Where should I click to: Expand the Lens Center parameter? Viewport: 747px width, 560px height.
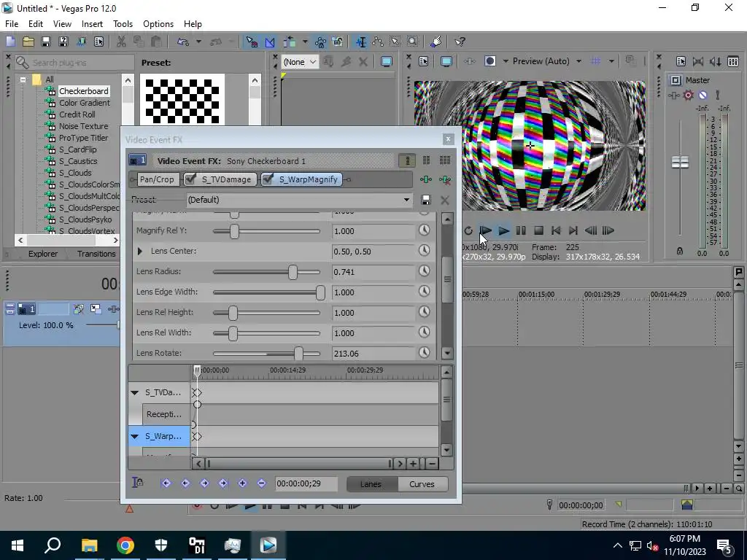(x=139, y=251)
